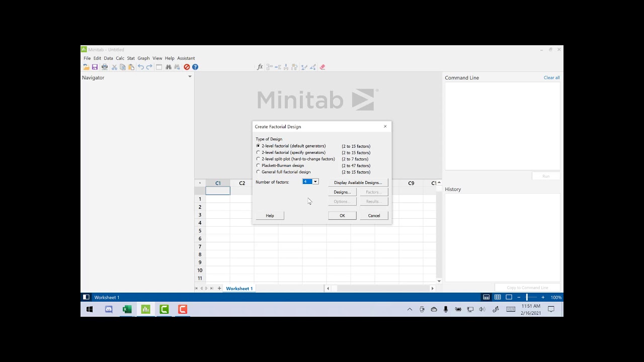This screenshot has width=644, height=362.
Task: Click the pink eraser icon in toolbar
Action: tap(323, 67)
